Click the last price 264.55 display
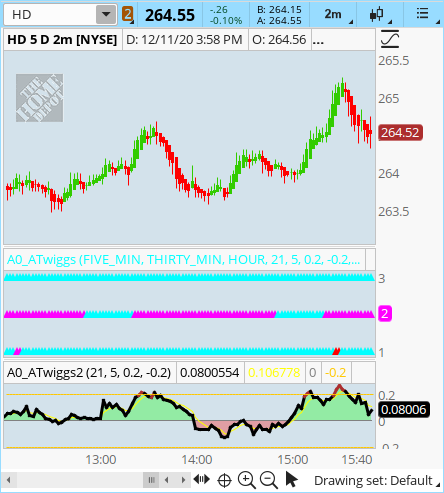The image size is (444, 493). 170,15
